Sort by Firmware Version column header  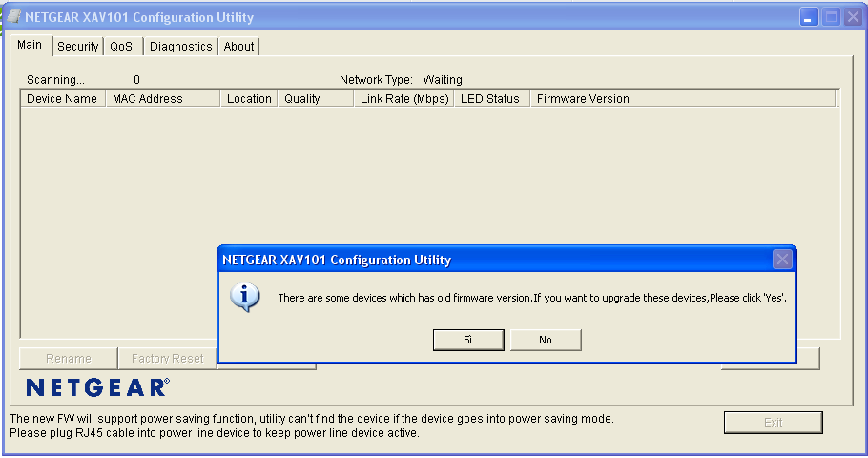tap(683, 98)
